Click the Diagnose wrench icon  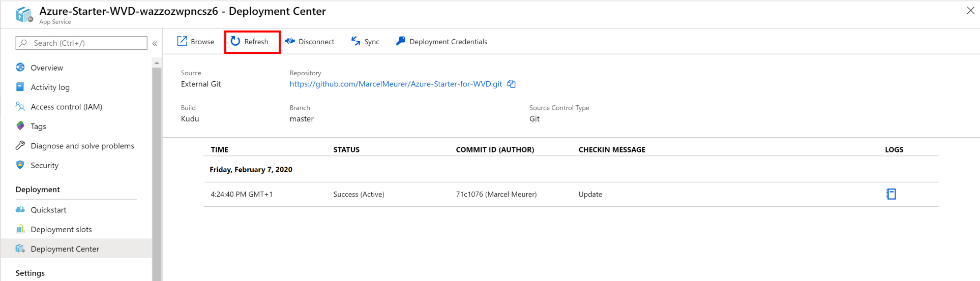[20, 145]
